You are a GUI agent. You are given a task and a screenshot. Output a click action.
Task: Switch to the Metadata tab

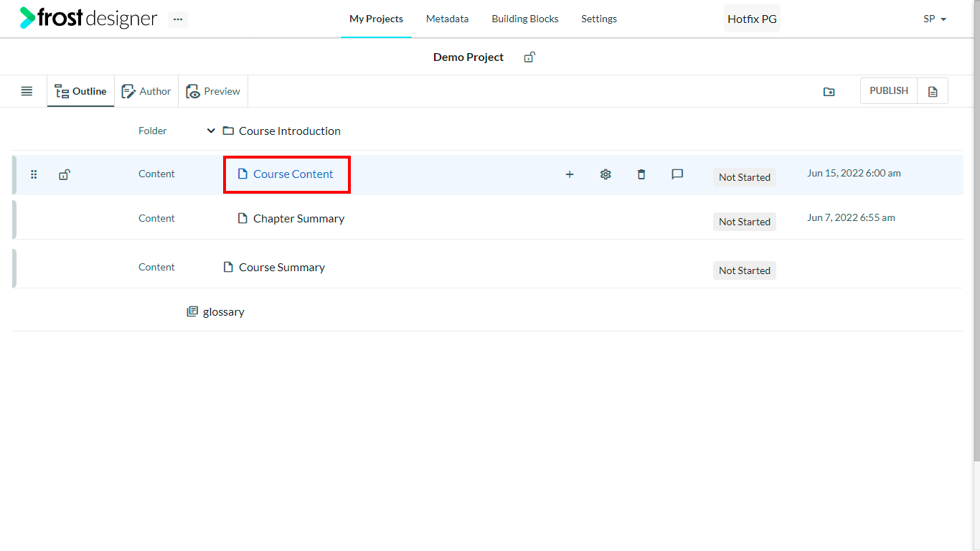pos(447,19)
